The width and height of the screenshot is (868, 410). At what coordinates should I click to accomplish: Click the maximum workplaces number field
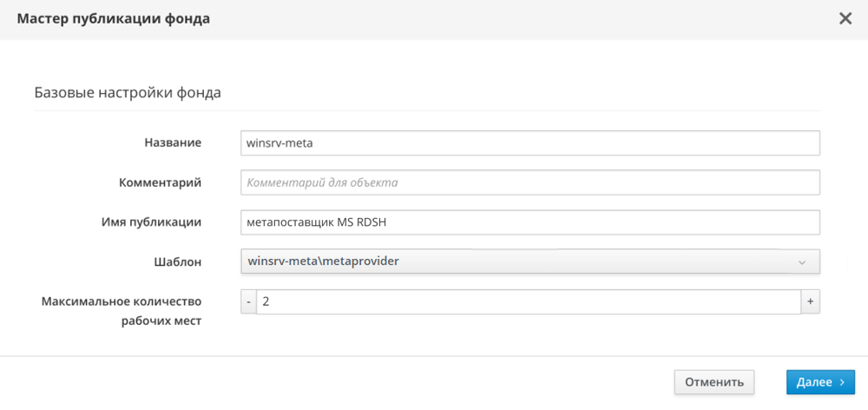528,301
